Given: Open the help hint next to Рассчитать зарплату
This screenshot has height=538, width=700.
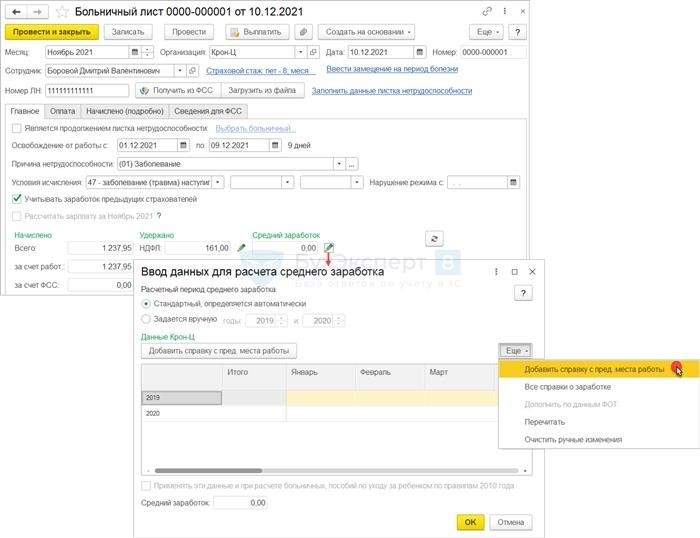Looking at the screenshot, I should 159,216.
